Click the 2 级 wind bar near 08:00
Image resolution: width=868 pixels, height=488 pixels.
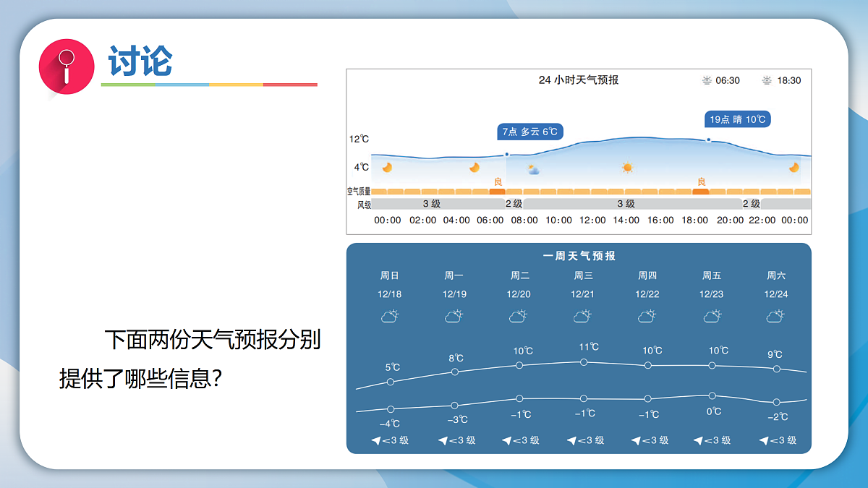click(x=514, y=204)
